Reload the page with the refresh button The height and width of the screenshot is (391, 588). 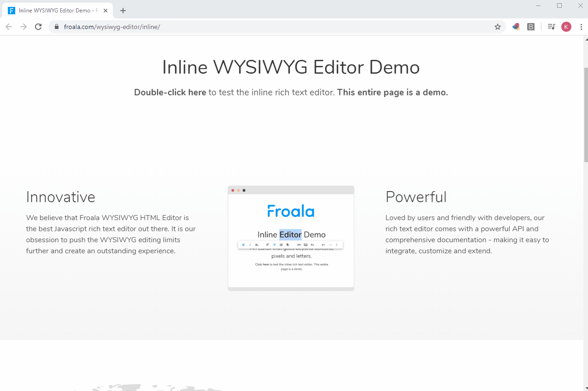(x=38, y=27)
